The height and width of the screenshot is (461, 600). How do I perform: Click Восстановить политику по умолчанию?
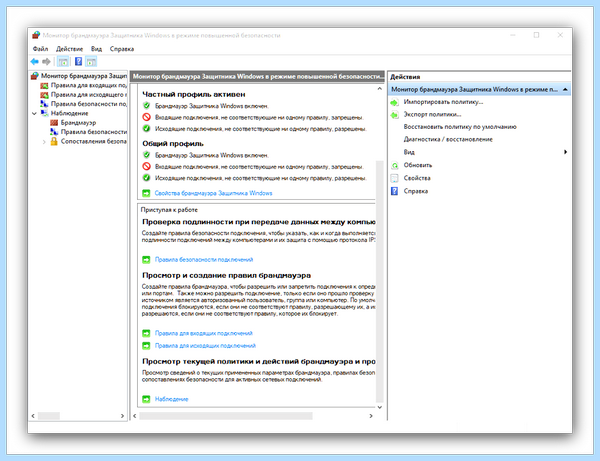(x=460, y=127)
